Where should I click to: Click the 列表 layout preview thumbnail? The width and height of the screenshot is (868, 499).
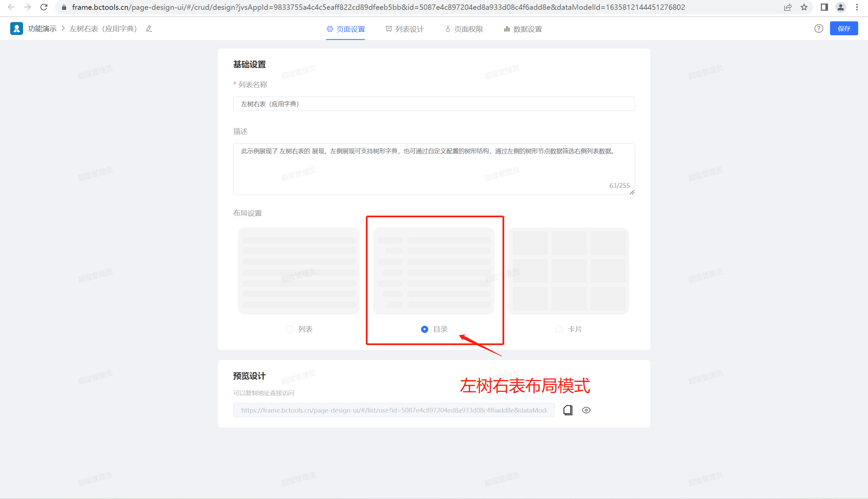tap(299, 271)
